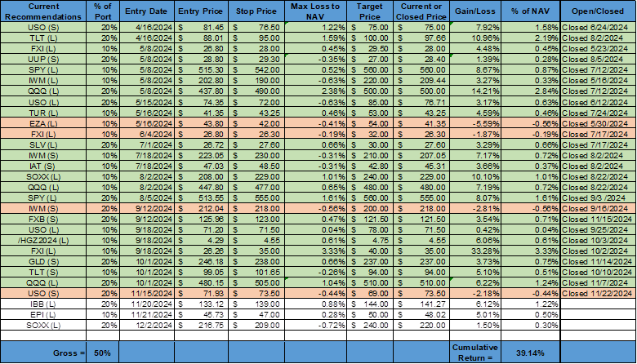Select the 'Gain/Loss' header cell
Image resolution: width=637 pixels, height=364 pixels.
pyautogui.click(x=475, y=11)
